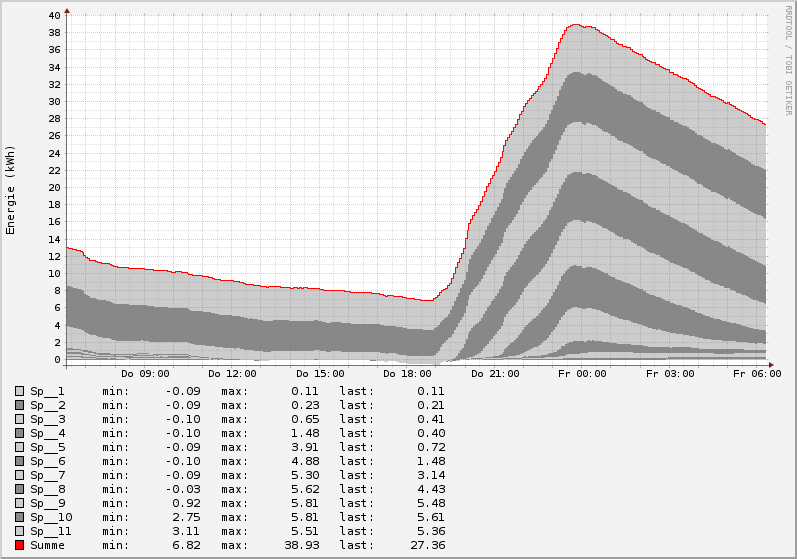This screenshot has width=797, height=559.
Task: Select the Sp__1 legend color box
Action: (x=20, y=391)
